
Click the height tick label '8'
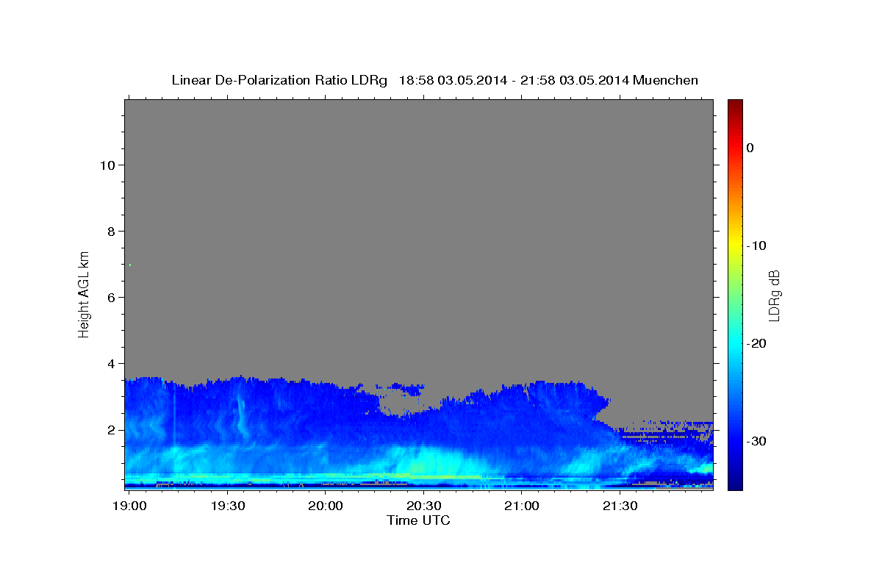pos(111,232)
